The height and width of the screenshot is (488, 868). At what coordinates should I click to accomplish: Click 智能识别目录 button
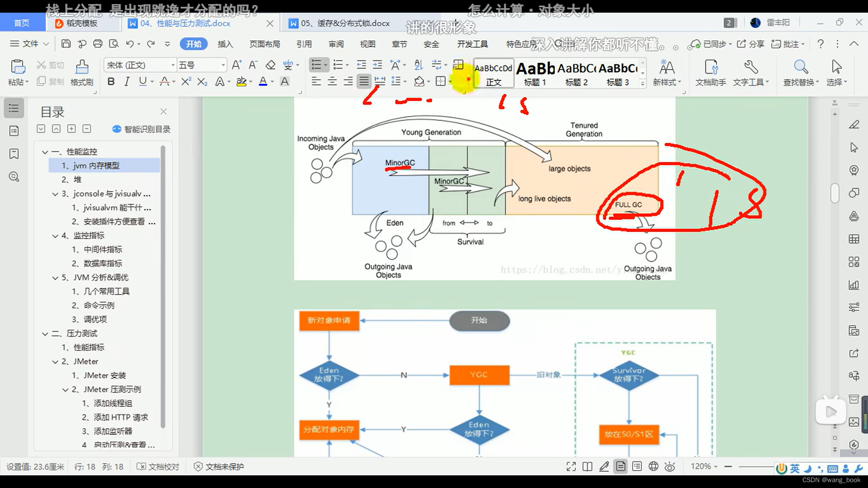point(141,129)
